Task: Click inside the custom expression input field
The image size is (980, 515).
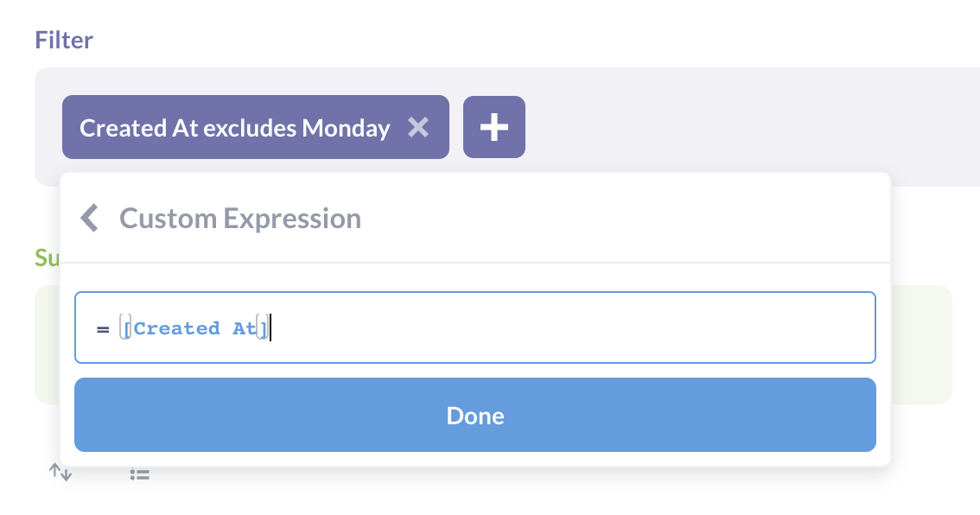Action: pyautogui.click(x=519, y=328)
